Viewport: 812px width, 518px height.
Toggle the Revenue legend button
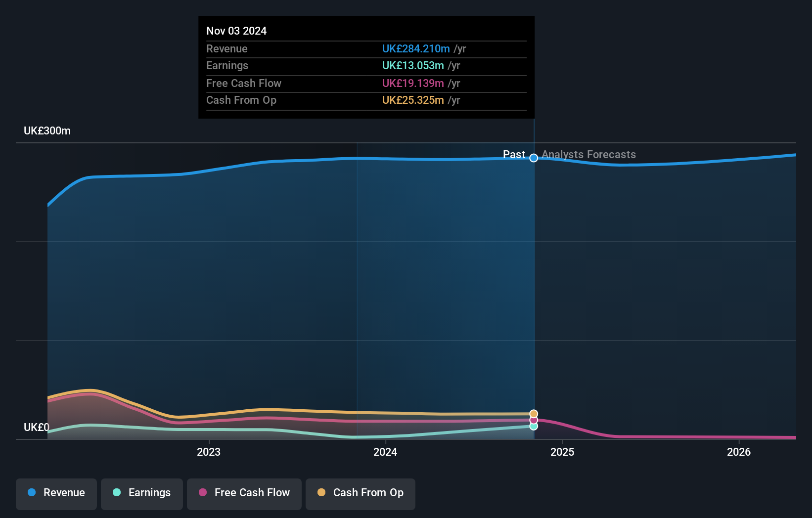(56, 494)
